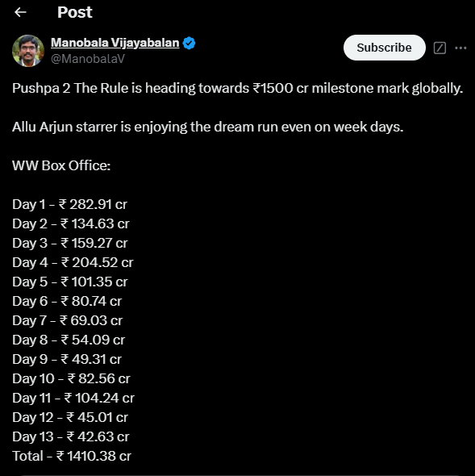Click the Post header title
475x476 pixels.
[x=75, y=12]
